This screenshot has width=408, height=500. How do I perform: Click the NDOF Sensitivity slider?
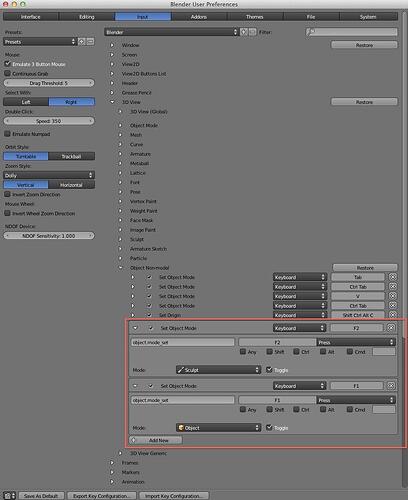49,236
